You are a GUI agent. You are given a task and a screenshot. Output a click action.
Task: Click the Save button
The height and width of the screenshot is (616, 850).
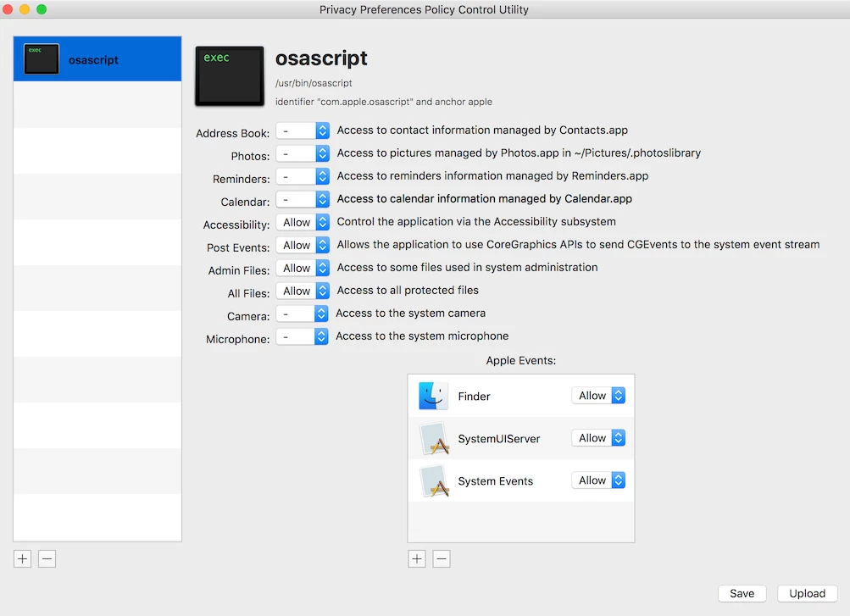coord(742,593)
